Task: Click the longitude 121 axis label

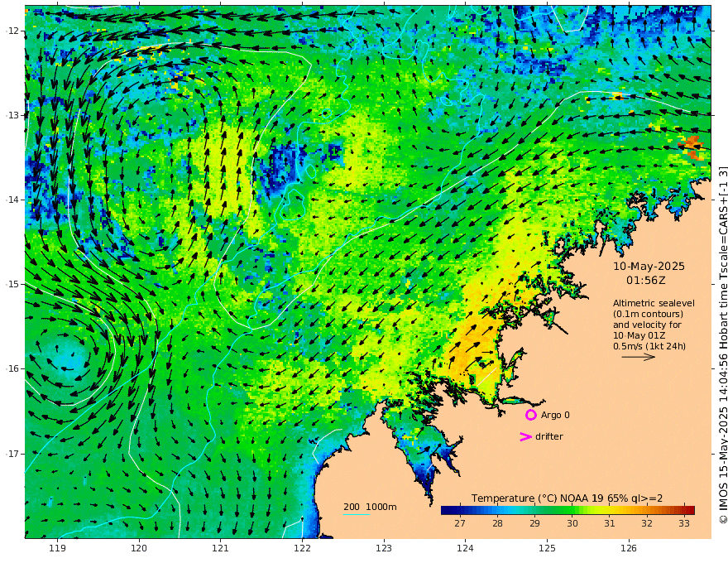Action: [x=221, y=549]
